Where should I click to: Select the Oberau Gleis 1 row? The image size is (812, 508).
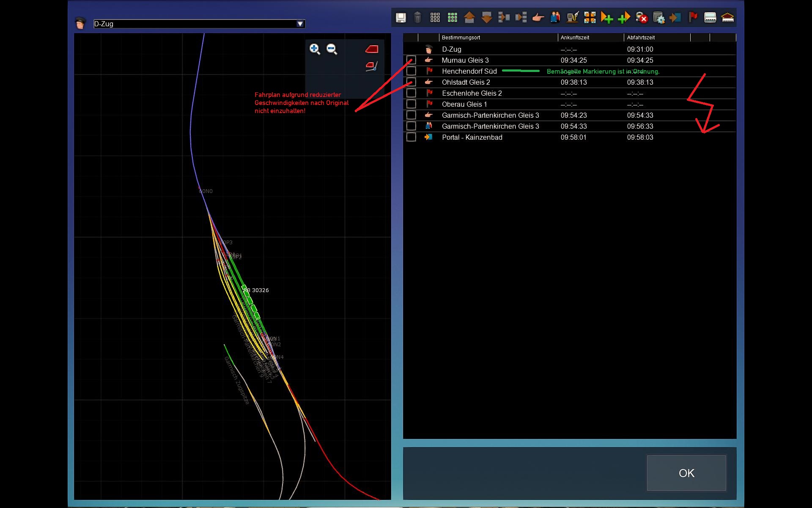coord(464,104)
